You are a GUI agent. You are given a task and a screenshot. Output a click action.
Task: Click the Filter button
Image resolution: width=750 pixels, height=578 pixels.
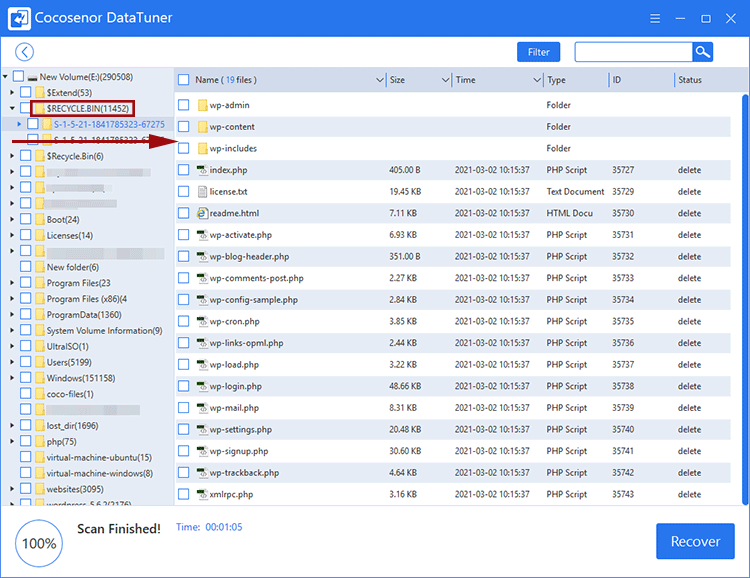pyautogui.click(x=538, y=52)
